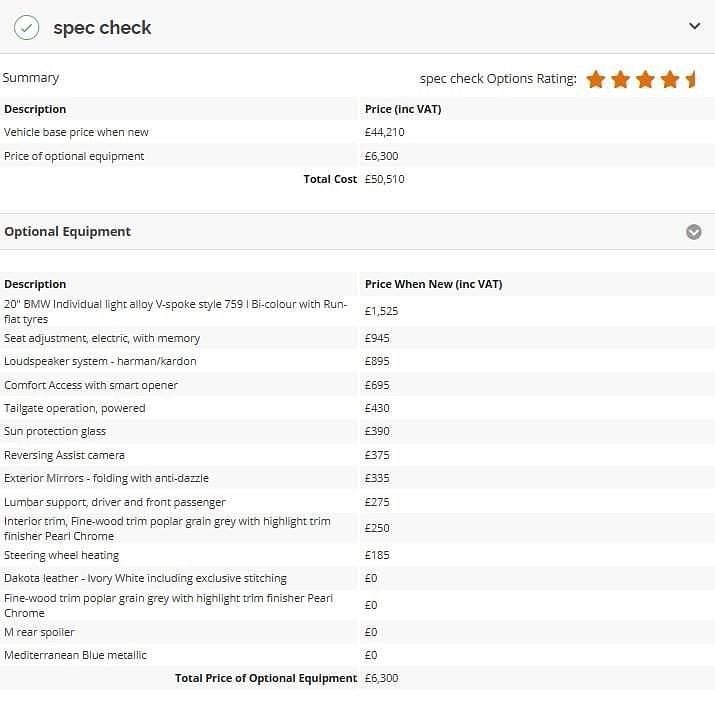Select the Summary section label
715x710 pixels.
31,78
